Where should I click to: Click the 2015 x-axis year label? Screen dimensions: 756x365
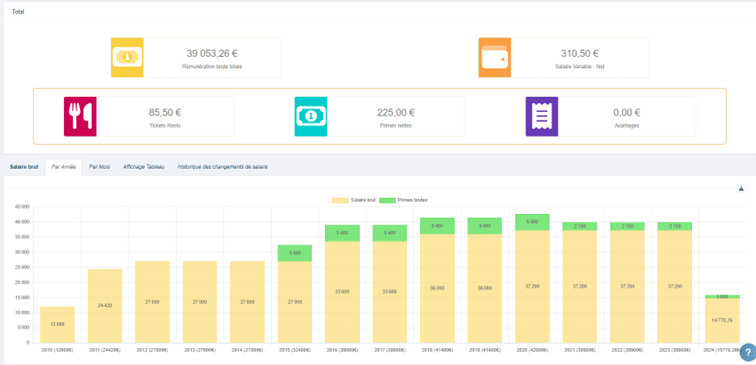295,350
